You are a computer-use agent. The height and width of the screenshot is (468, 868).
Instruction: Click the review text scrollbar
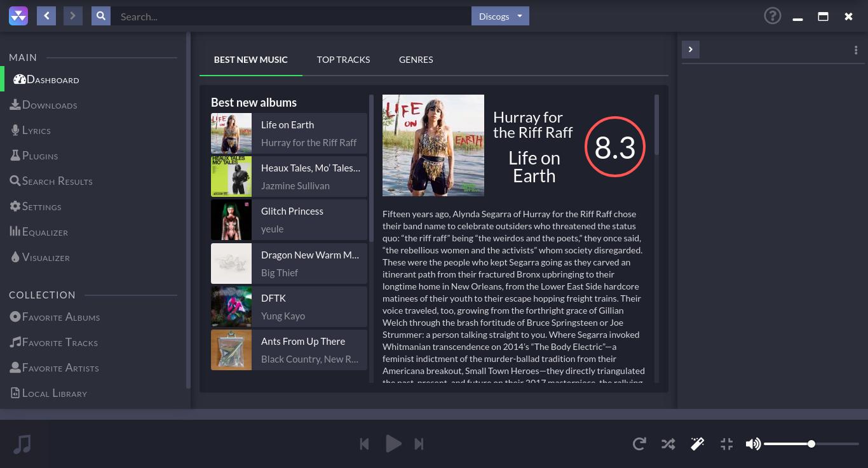(656, 124)
